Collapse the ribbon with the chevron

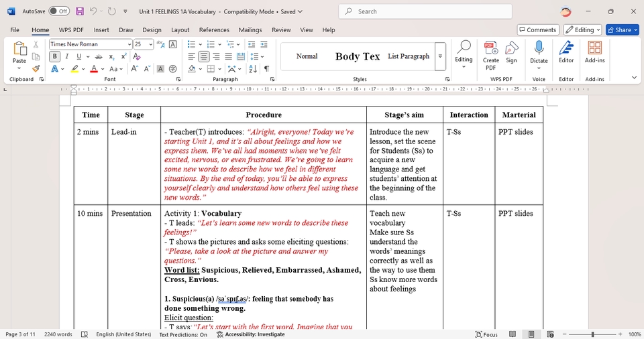(x=634, y=78)
